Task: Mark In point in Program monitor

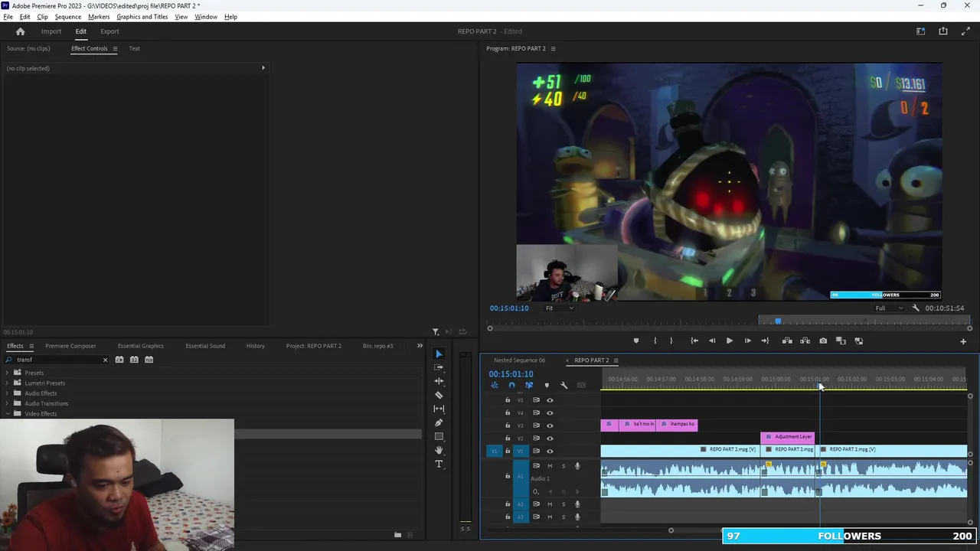Action: click(655, 341)
